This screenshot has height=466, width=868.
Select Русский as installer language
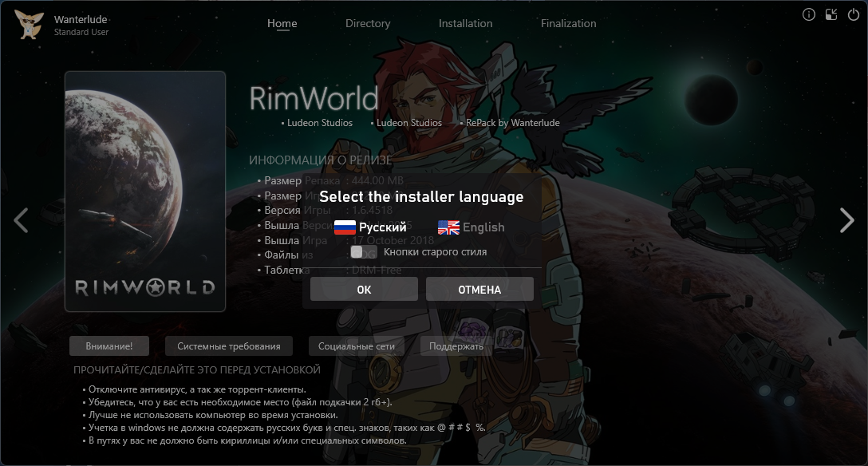tap(383, 227)
